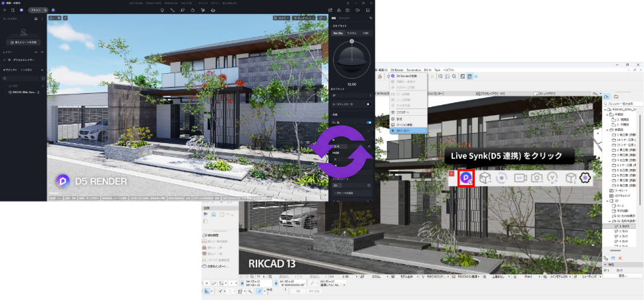Select the HDRI tab in skylight panel

[x=365, y=33]
